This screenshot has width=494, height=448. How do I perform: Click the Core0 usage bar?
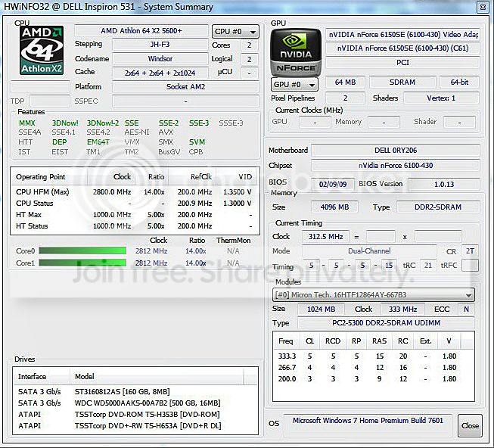point(82,250)
